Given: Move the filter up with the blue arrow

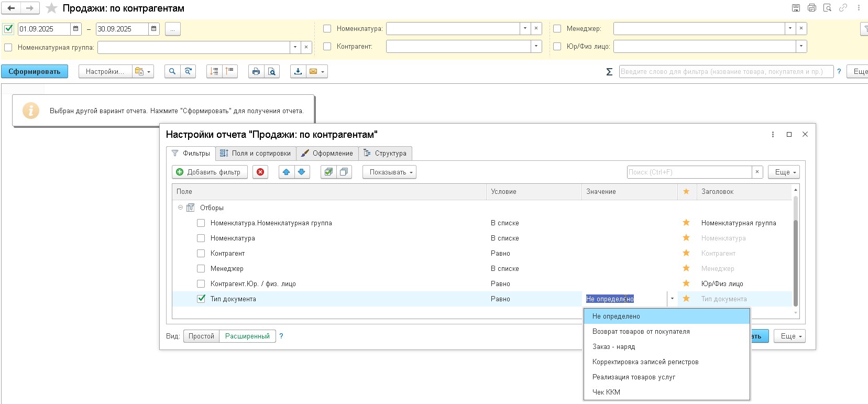Looking at the screenshot, I should (286, 172).
